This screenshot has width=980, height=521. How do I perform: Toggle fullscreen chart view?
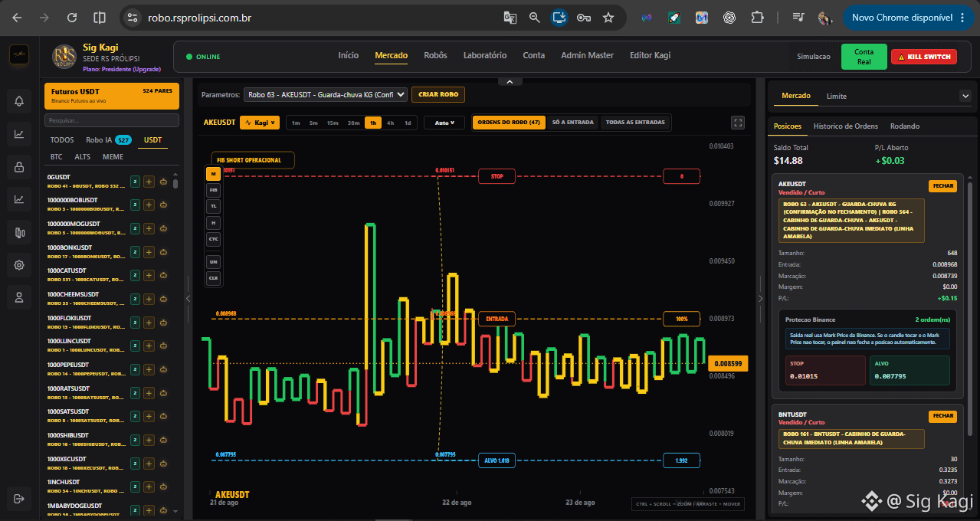point(738,123)
